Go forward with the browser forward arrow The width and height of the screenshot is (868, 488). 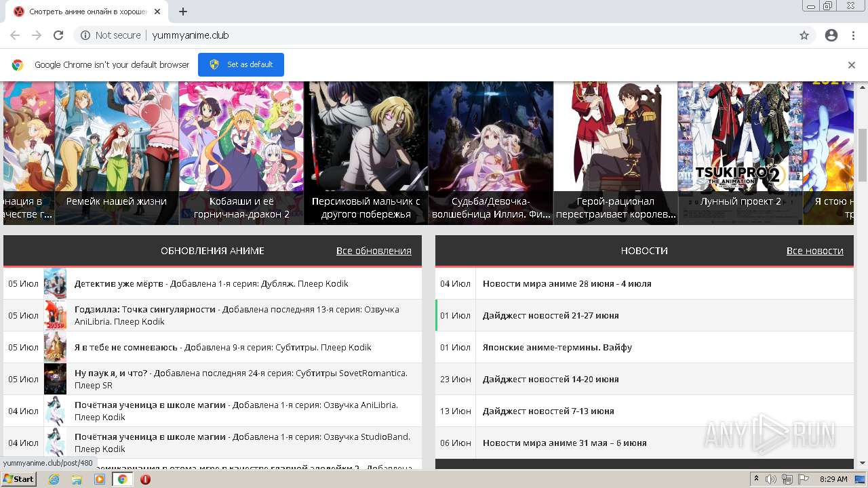coord(37,35)
